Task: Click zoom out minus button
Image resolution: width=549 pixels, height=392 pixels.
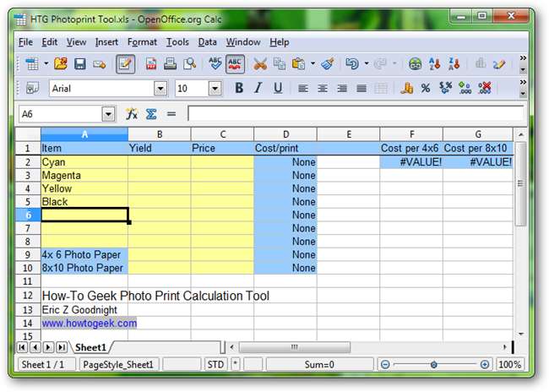Action: click(385, 365)
